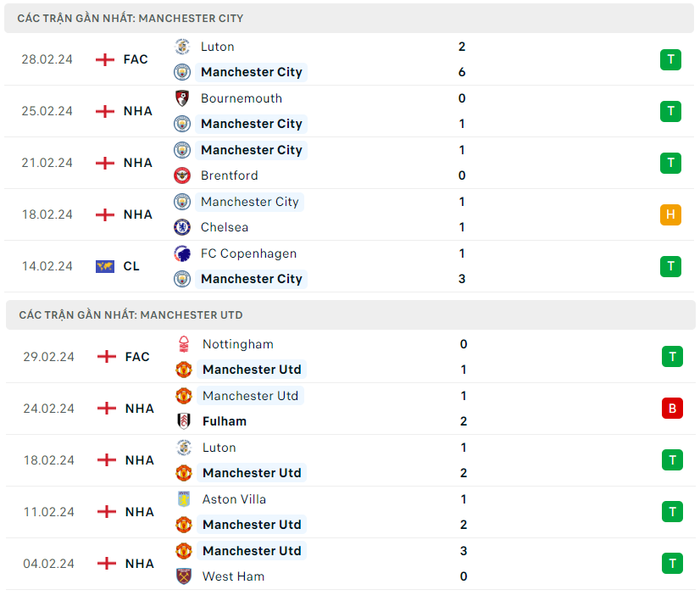The image size is (700, 601).
Task: Click the Brentford club crest icon
Action: point(182,175)
